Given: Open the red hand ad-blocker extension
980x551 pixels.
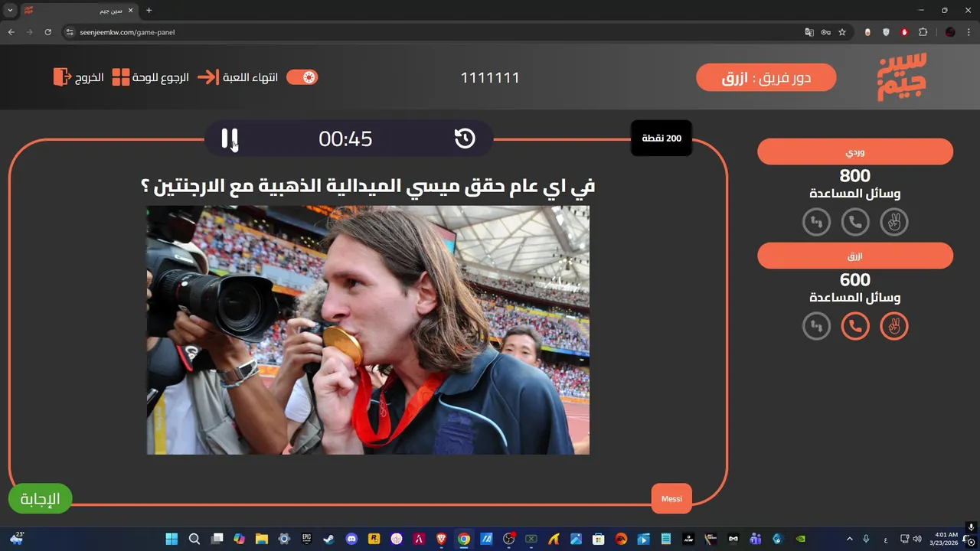Looking at the screenshot, I should click(904, 32).
